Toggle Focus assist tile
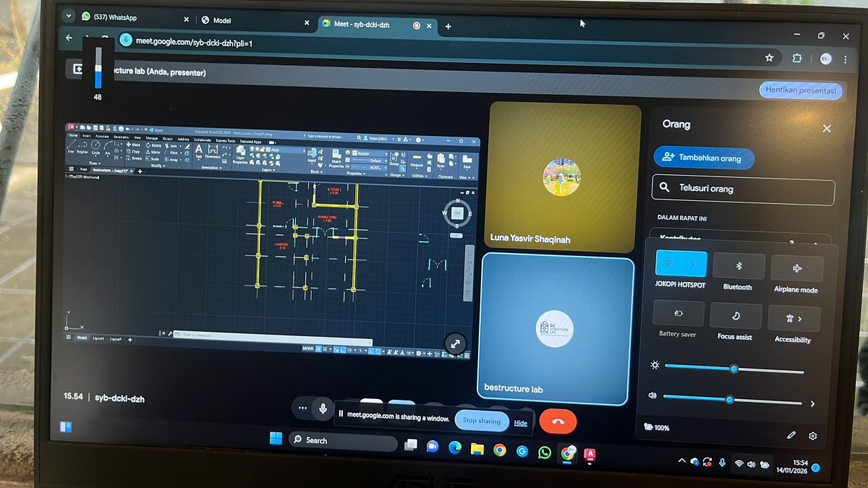868x488 pixels. pos(736,316)
